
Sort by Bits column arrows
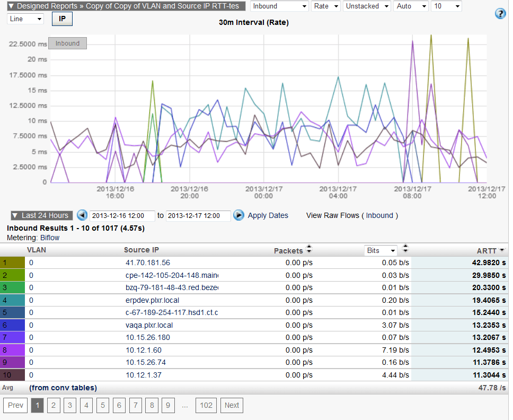405,249
